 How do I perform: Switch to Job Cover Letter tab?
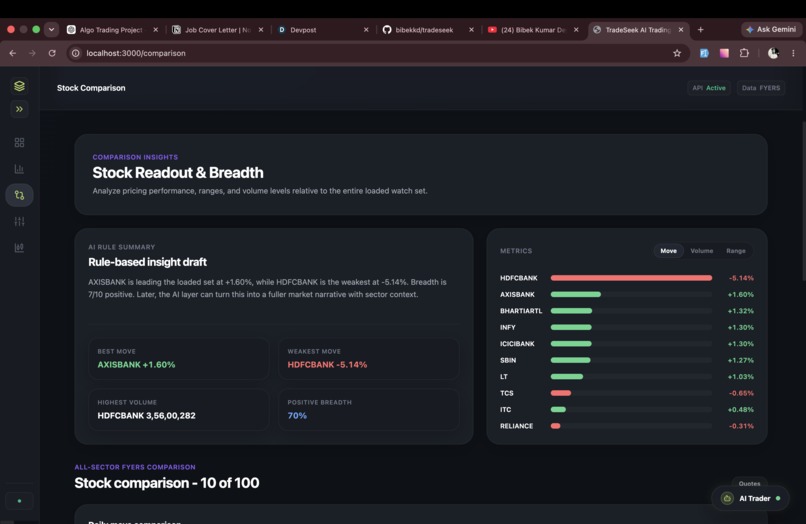coord(218,30)
